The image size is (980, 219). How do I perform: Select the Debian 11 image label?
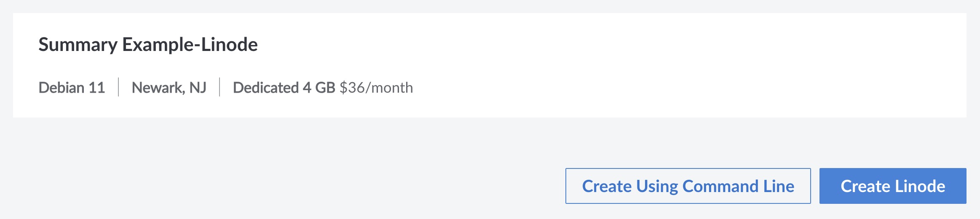(x=72, y=88)
